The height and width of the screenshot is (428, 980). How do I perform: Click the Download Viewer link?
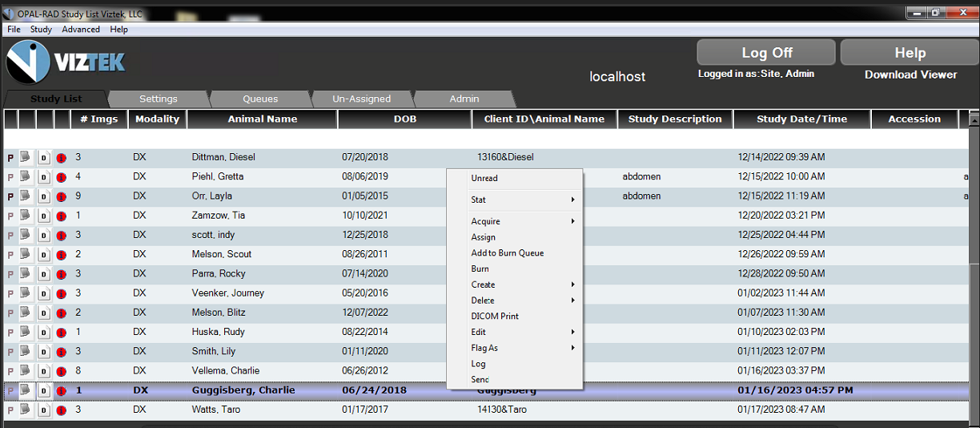point(910,75)
